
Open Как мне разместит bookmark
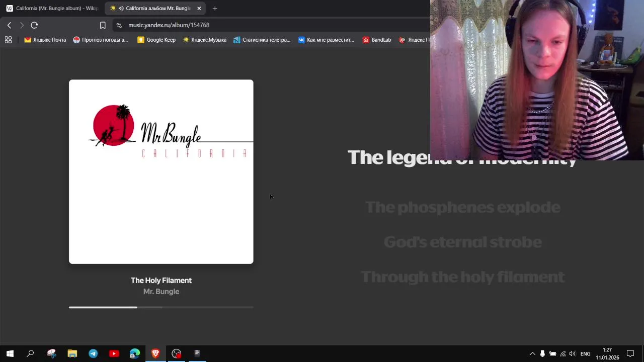[326, 40]
